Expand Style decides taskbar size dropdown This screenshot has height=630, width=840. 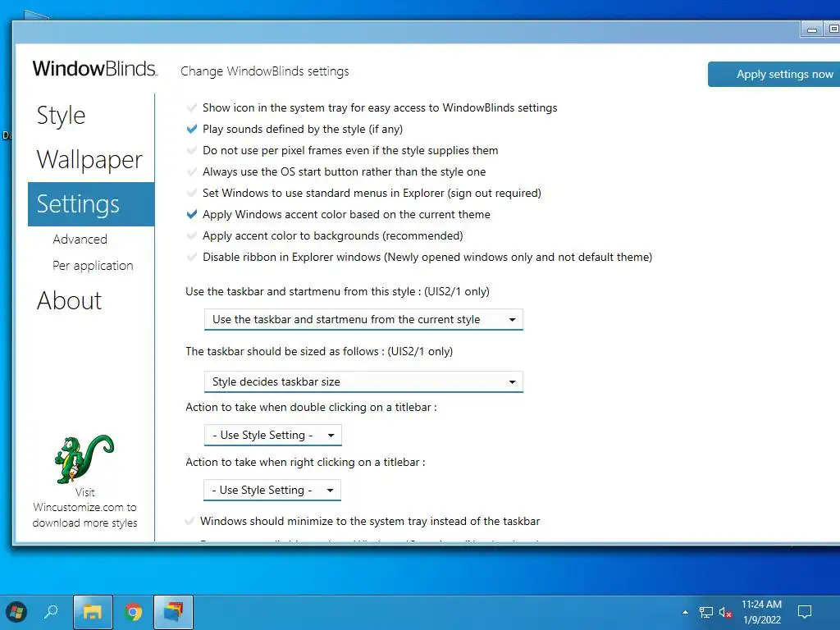tap(363, 381)
